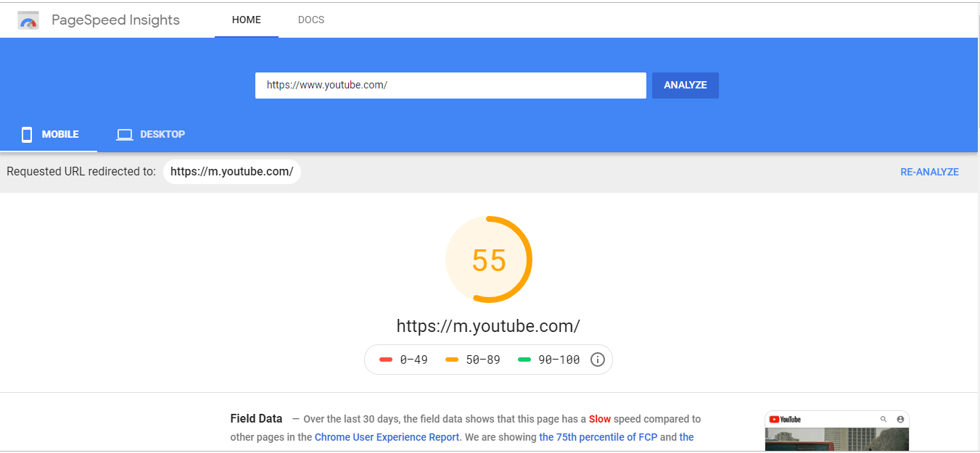Click the score 55 gauge
Image resolution: width=980 pixels, height=453 pixels.
(489, 259)
